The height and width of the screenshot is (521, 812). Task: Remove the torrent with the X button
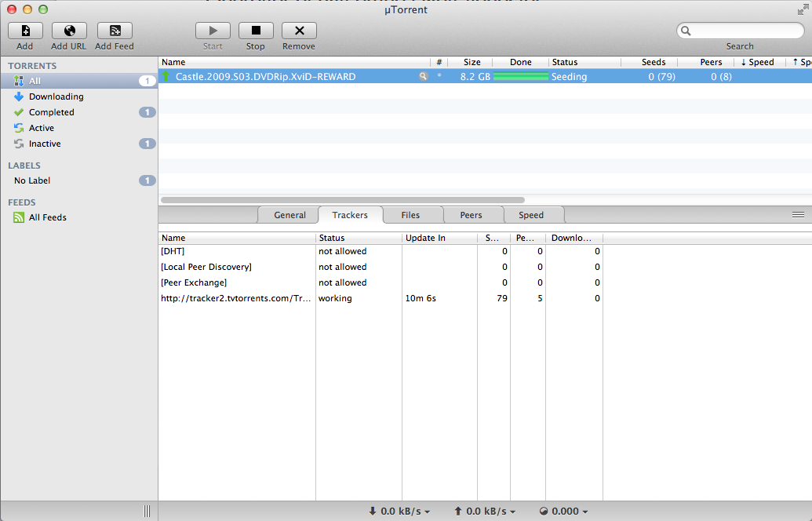click(x=299, y=31)
